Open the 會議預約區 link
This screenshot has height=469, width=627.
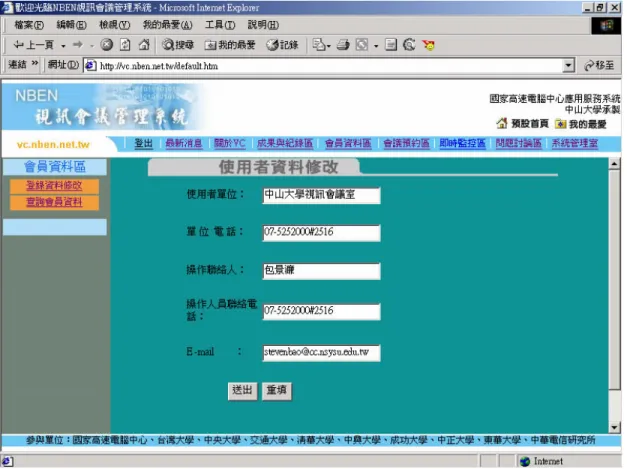(x=406, y=143)
